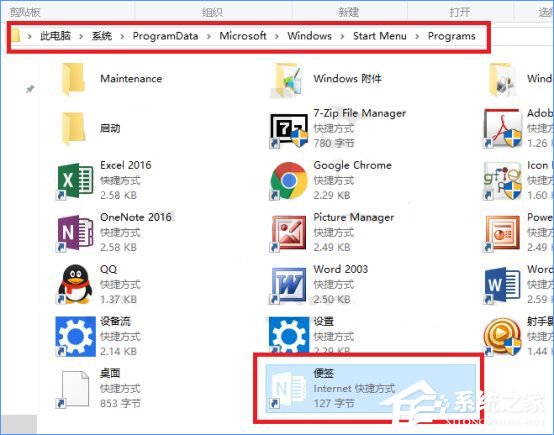Select the Picture Manager shortcut icon
This screenshot has width=554, height=435.
pyautogui.click(x=288, y=233)
